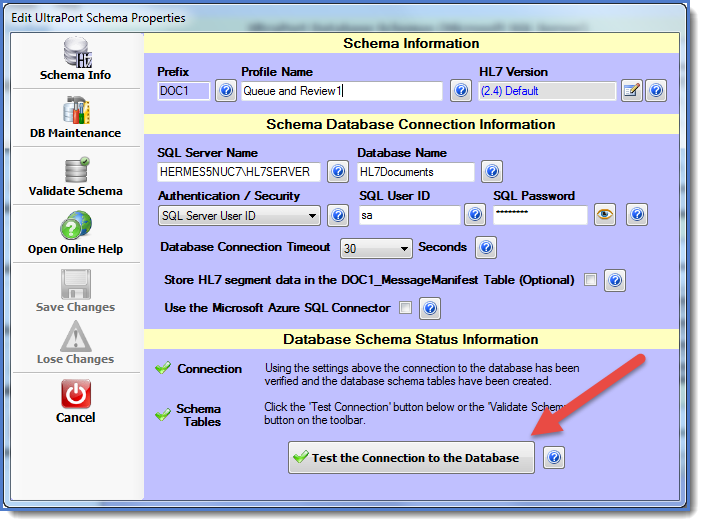The image size is (705, 526).
Task: Enable Store HL7 segment data checkbox
Action: point(590,280)
